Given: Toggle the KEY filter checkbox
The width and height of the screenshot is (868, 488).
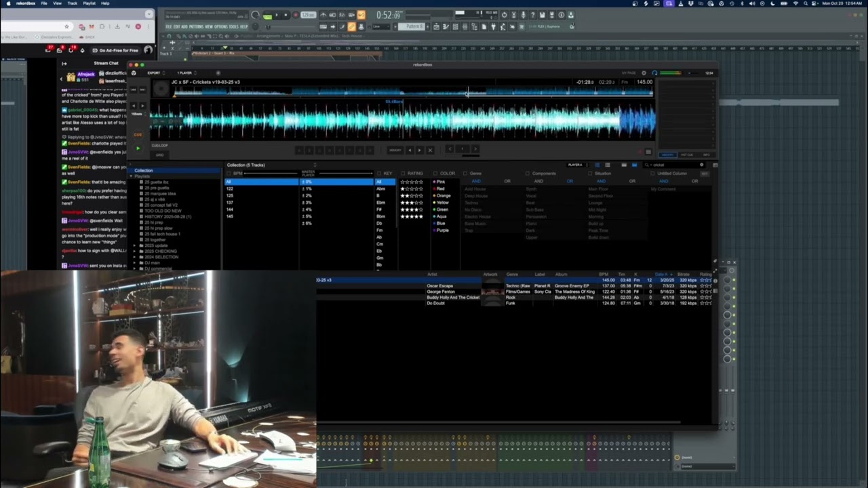Looking at the screenshot, I should click(x=379, y=174).
